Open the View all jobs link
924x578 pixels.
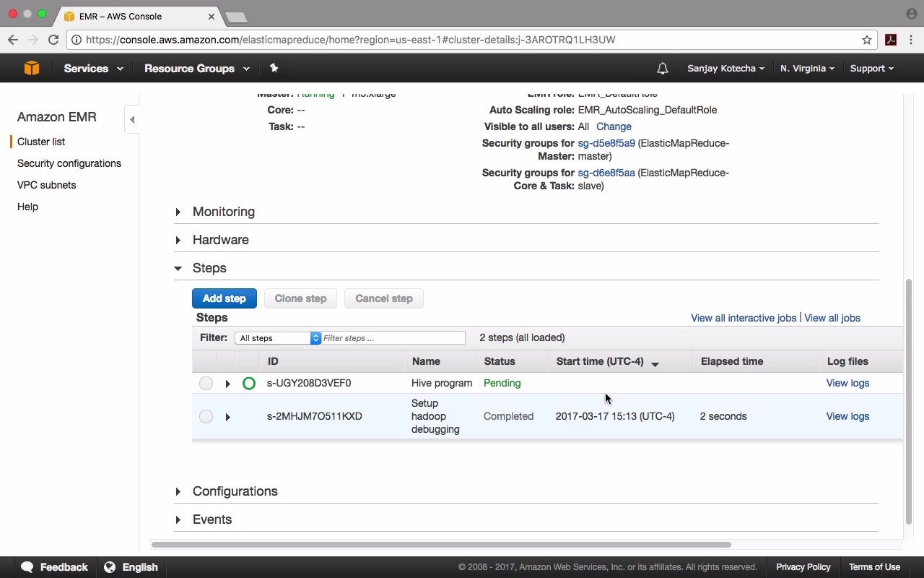[832, 318]
